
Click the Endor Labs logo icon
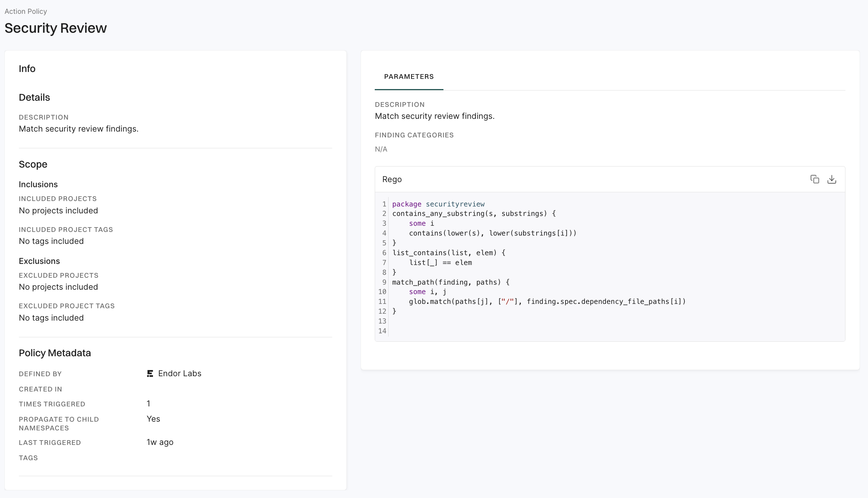coord(150,373)
